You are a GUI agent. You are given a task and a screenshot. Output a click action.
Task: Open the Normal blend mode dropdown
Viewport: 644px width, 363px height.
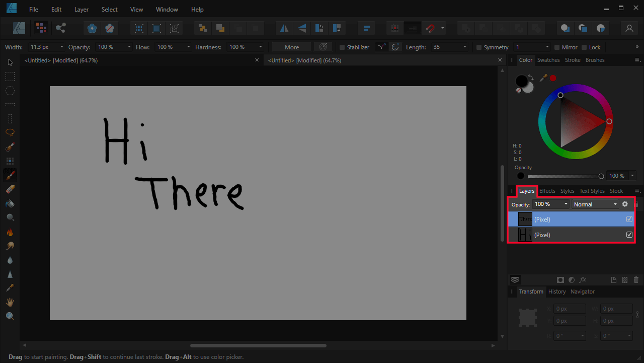pyautogui.click(x=615, y=204)
